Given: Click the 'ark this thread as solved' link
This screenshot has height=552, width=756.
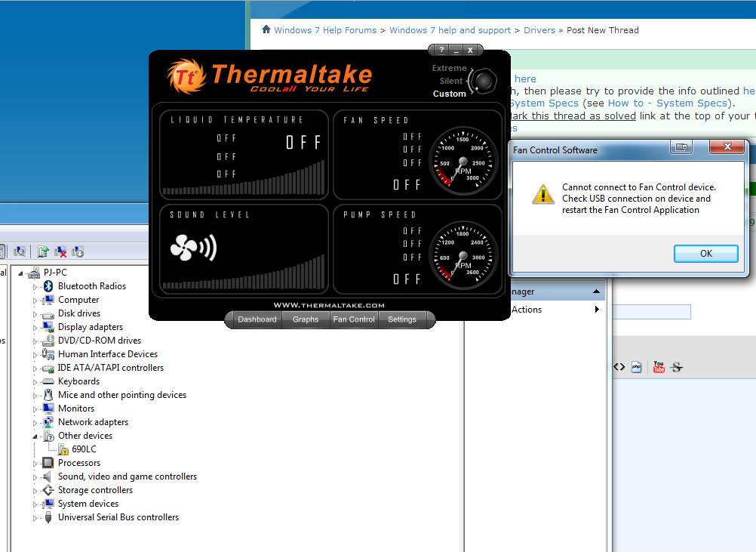Looking at the screenshot, I should 573,116.
